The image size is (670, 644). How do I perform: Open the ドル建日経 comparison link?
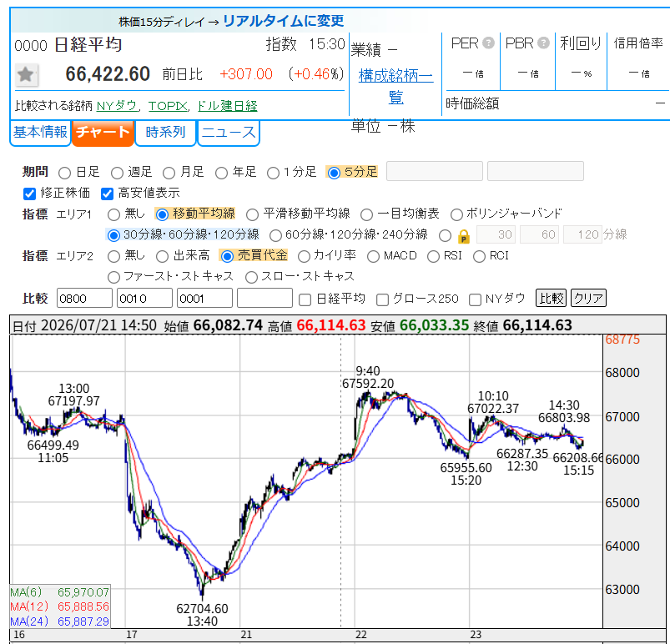tap(227, 106)
